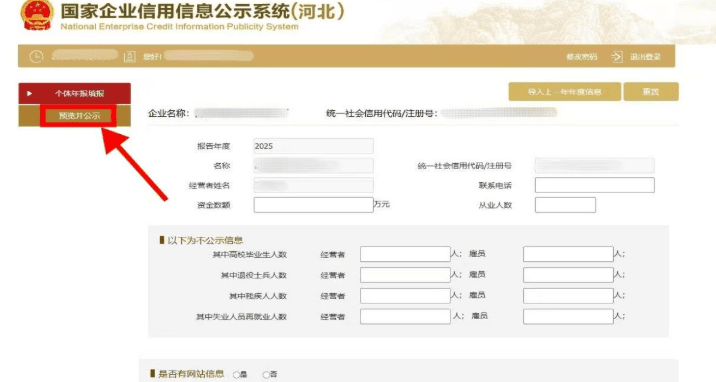
Task: Click 经营者 input for 其中残疾人人数
Action: click(x=405, y=296)
